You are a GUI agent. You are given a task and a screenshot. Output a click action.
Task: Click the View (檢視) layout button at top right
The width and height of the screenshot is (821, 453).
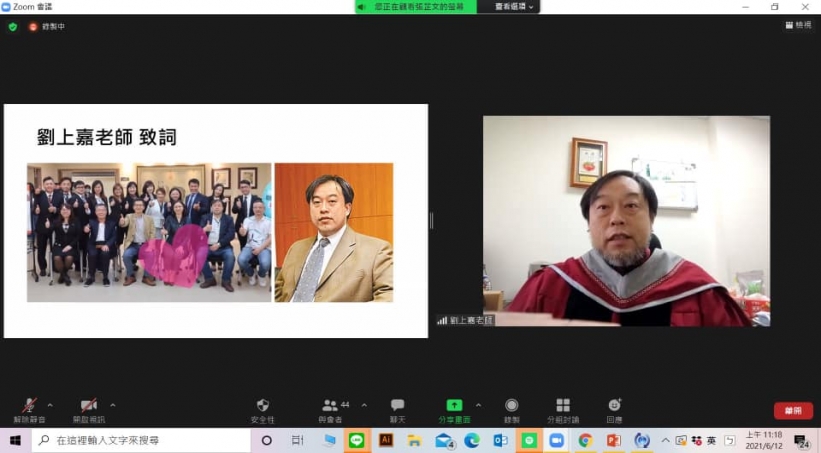[x=797, y=25]
